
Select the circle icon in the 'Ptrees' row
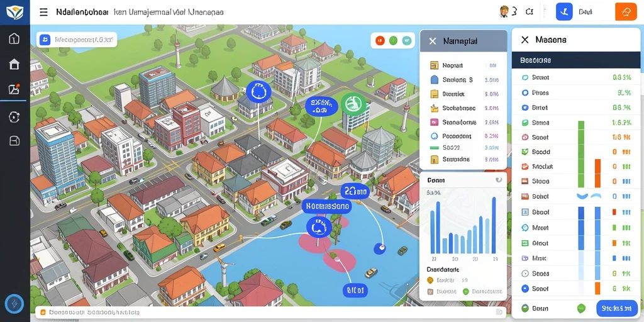tap(525, 93)
